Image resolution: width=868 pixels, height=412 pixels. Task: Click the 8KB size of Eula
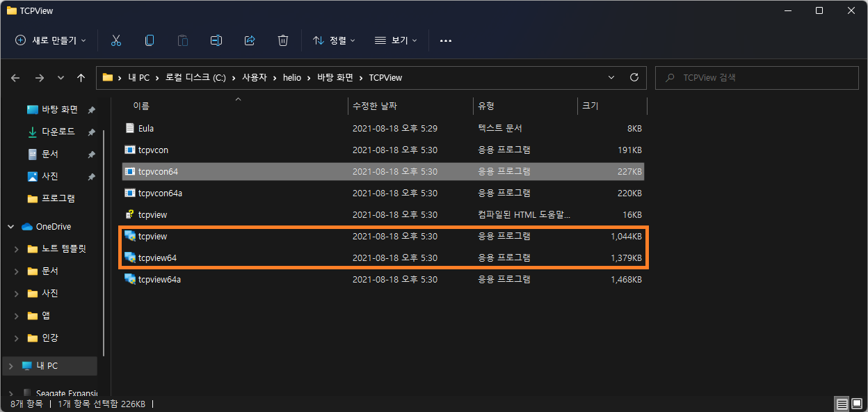click(634, 129)
